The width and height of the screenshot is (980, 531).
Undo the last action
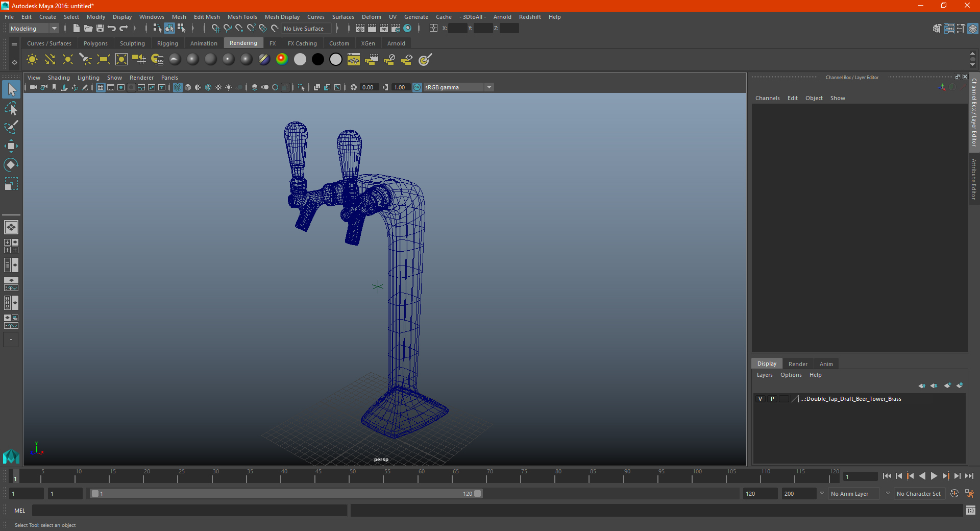pos(112,29)
